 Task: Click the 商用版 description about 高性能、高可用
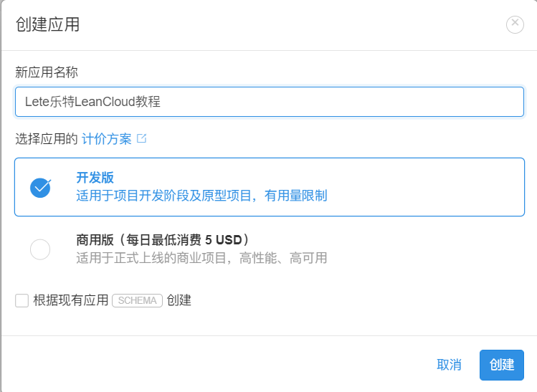click(x=201, y=258)
